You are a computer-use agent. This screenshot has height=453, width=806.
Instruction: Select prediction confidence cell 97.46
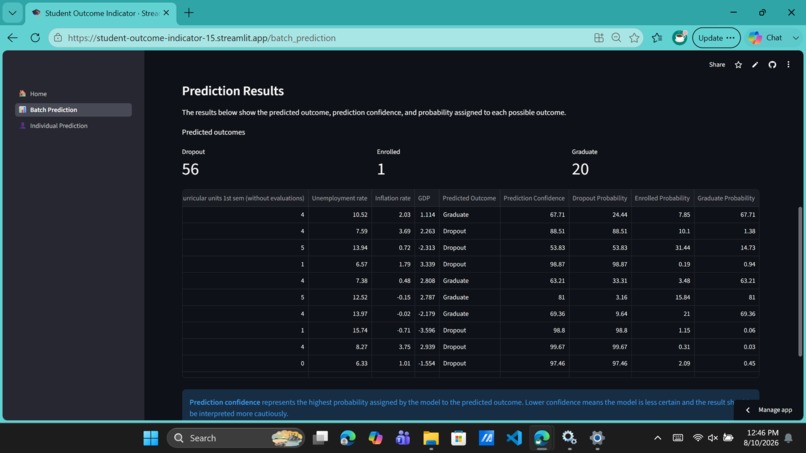[534, 363]
